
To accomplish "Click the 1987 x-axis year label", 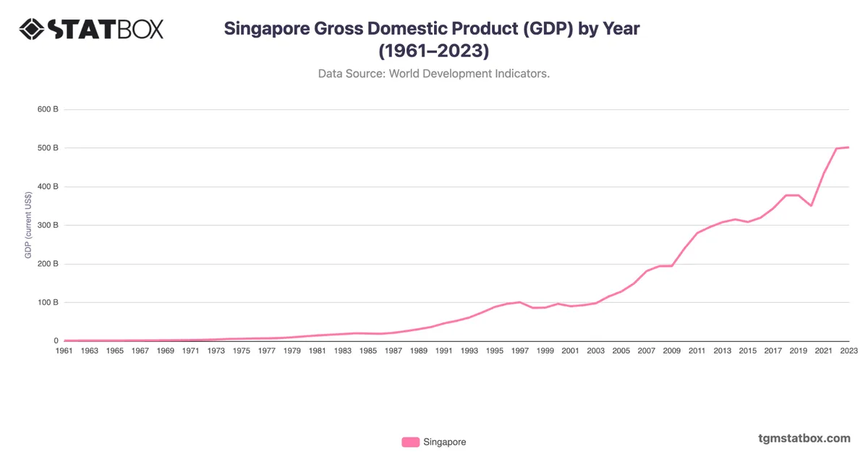I will (x=393, y=351).
